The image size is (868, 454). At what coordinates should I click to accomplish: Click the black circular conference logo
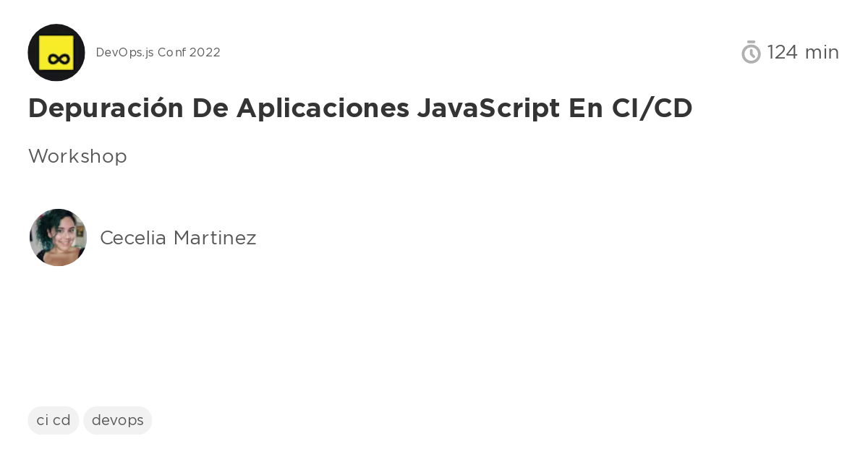coord(56,52)
